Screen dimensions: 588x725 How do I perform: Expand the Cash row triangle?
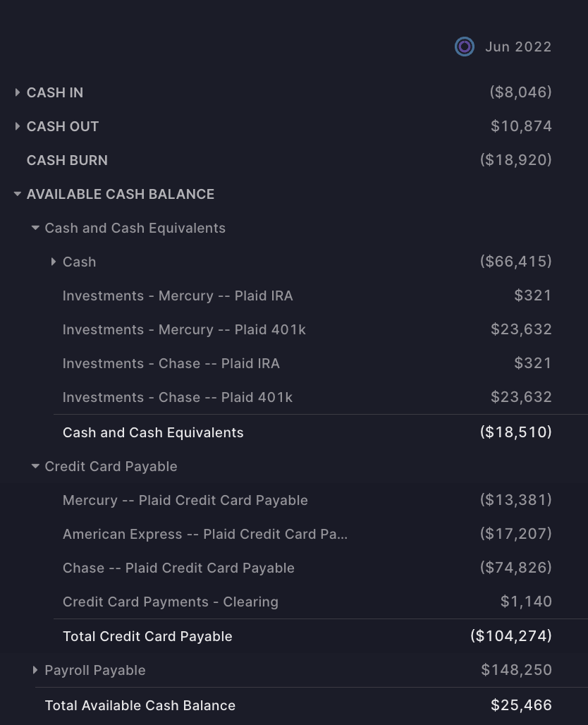tap(53, 262)
